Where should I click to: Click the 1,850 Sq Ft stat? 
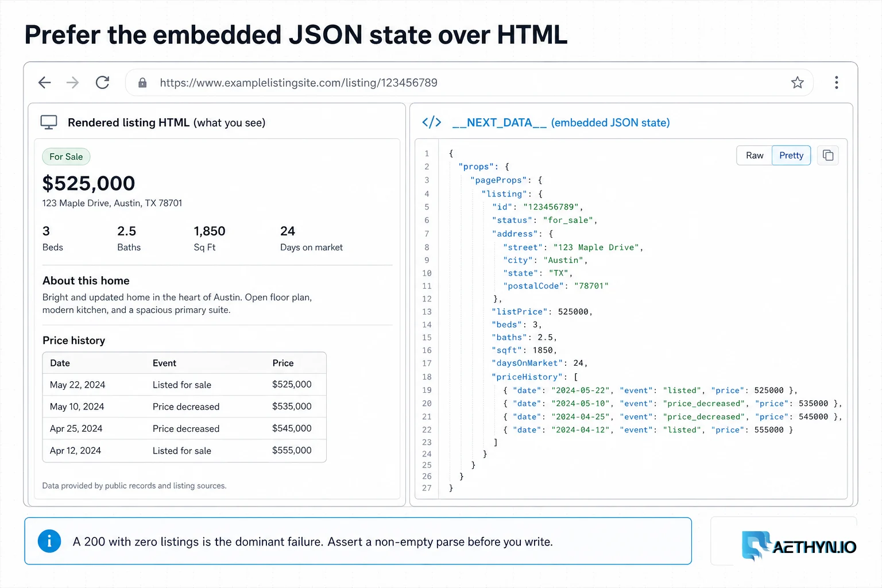point(210,238)
